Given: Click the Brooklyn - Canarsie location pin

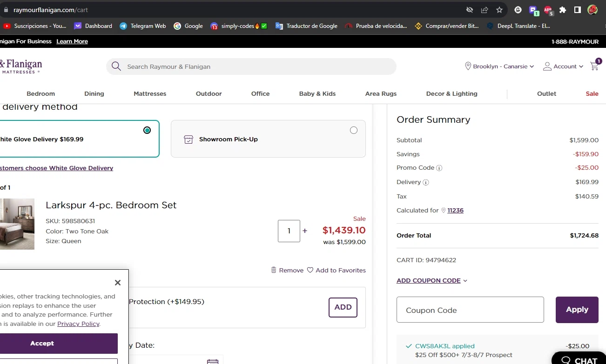Looking at the screenshot, I should 468,66.
